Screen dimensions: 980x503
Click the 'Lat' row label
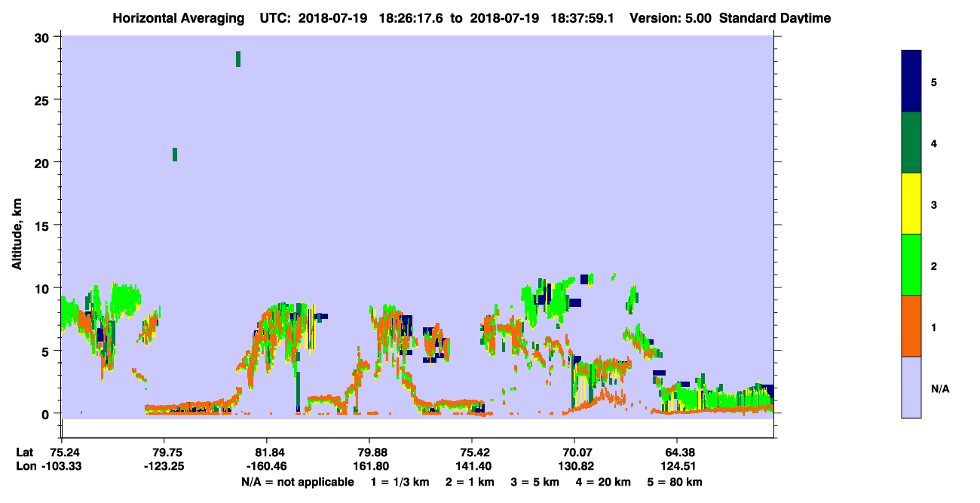[x=25, y=452]
